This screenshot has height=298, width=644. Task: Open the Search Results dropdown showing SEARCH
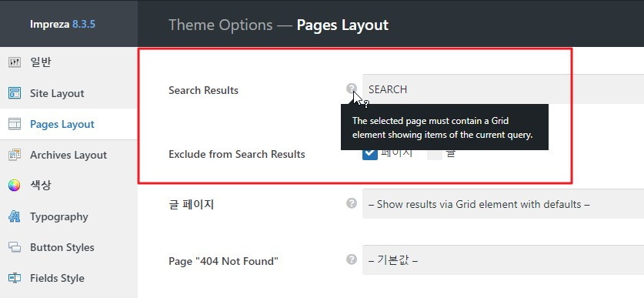(503, 89)
